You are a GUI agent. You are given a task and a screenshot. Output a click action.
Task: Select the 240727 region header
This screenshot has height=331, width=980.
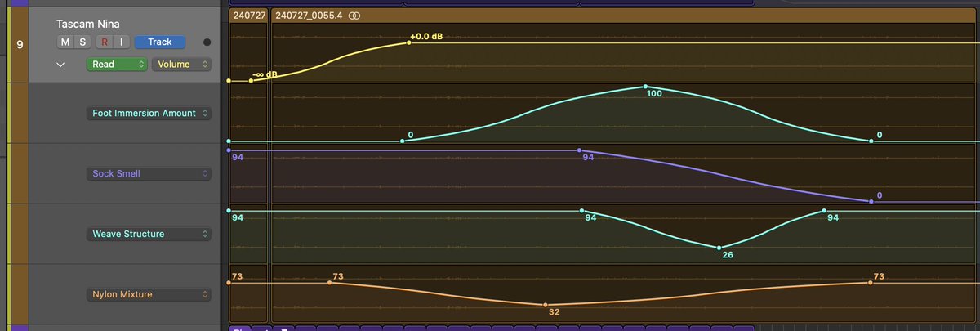coord(248,16)
